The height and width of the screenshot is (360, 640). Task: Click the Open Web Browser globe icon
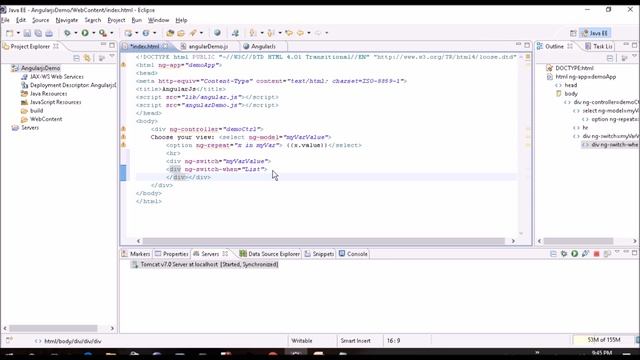tap(217, 33)
